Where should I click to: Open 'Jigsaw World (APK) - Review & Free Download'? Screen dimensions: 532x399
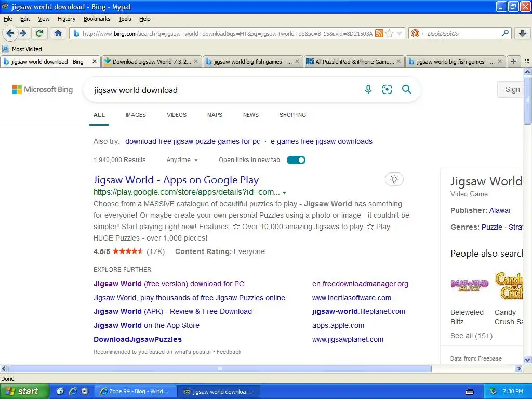(172, 311)
